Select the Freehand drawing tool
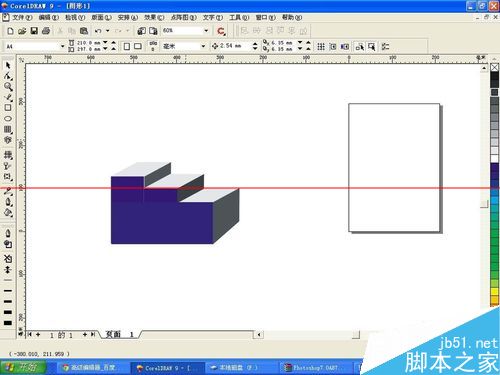 pos(8,97)
